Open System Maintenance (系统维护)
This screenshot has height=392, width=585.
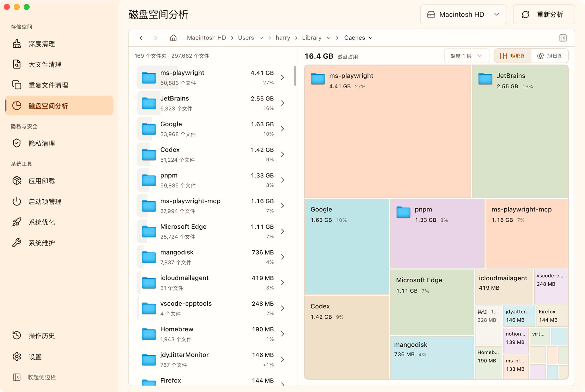click(x=59, y=243)
